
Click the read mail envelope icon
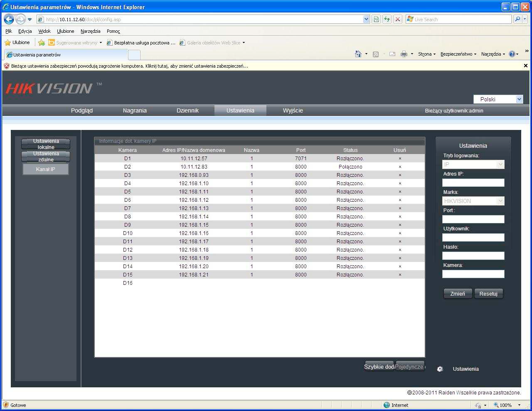392,54
